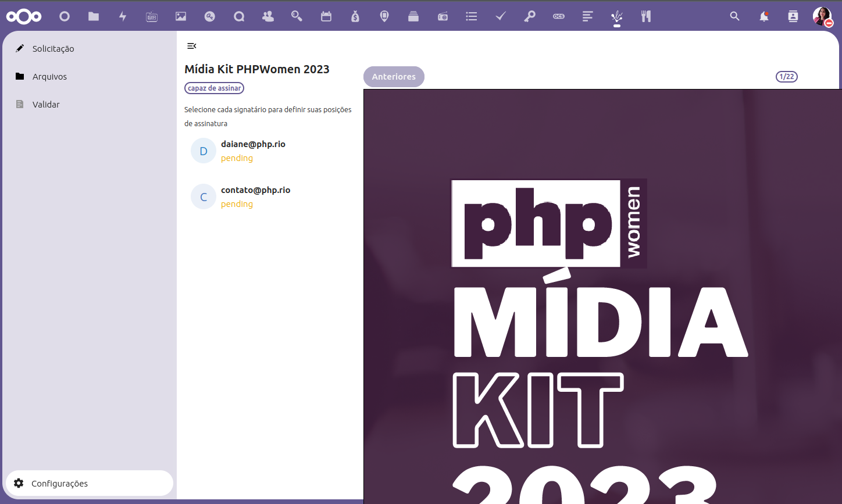842x504 pixels.
Task: Click the C avatar for contato
Action: point(204,197)
